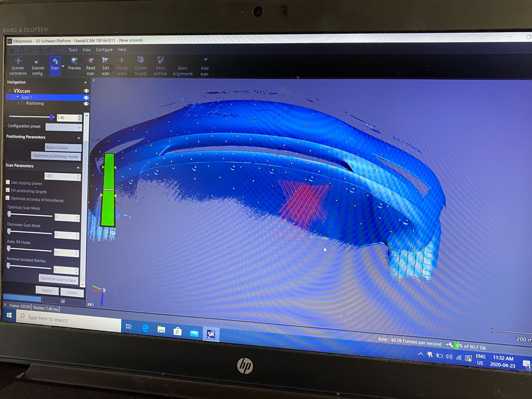Collapse Positioning Parameters section
The width and height of the screenshot is (532, 399).
(79, 138)
